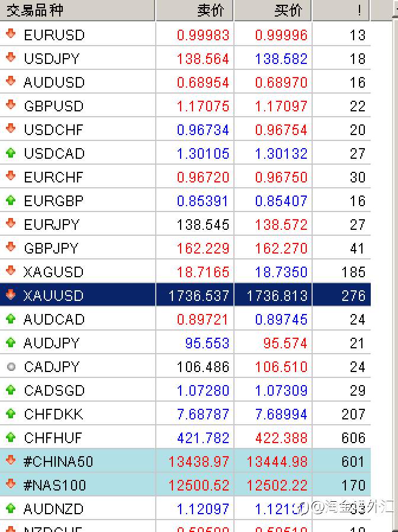Select the USDJPY symbol name
Viewport: 398px width, 532px height.
click(52, 59)
